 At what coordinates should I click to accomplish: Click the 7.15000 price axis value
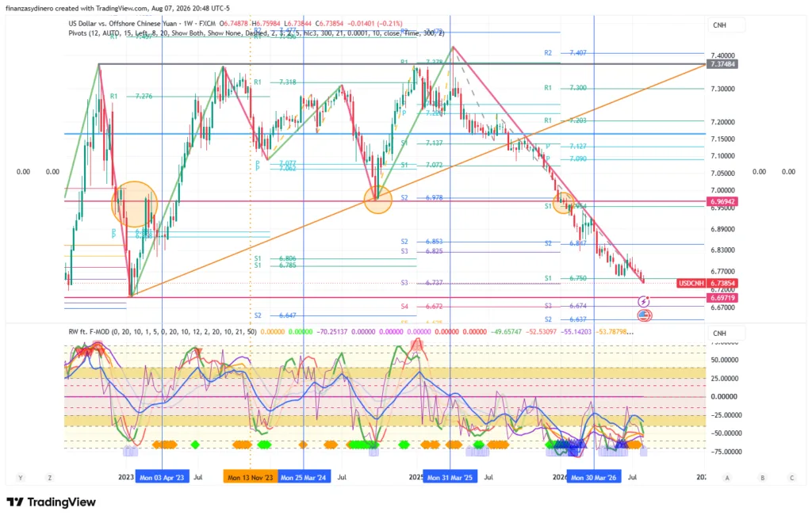(723, 139)
